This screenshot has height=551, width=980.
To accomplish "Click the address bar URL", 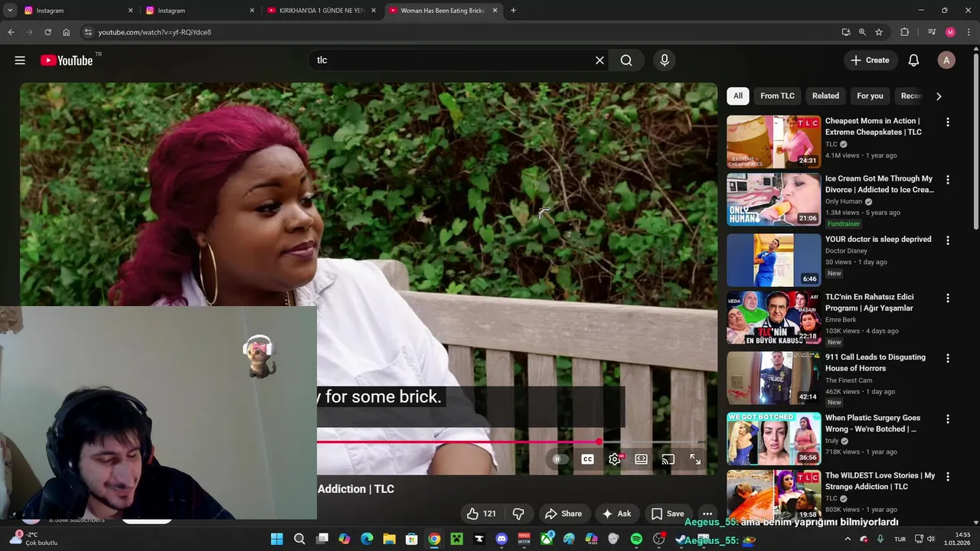I will coord(155,32).
